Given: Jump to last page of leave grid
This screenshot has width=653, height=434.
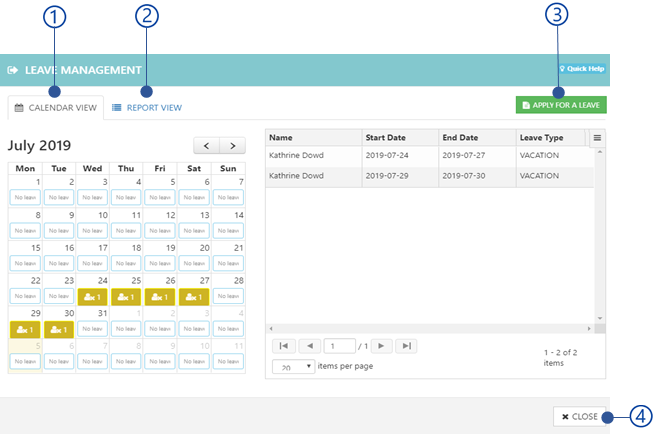Looking at the screenshot, I should pos(406,346).
